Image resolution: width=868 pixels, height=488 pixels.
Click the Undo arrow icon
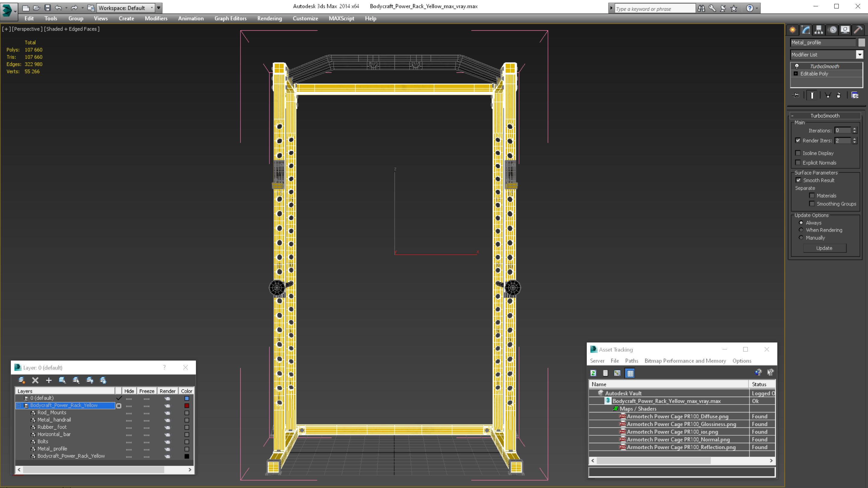click(x=59, y=8)
